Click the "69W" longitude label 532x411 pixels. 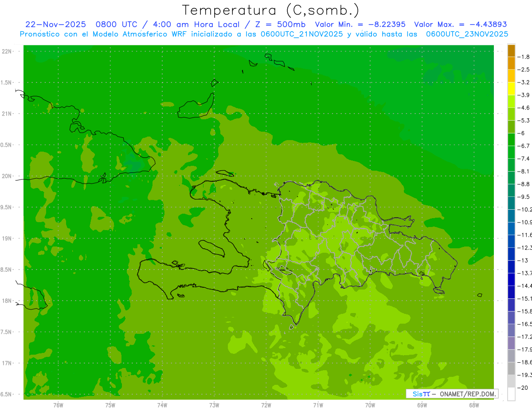pos(422,405)
